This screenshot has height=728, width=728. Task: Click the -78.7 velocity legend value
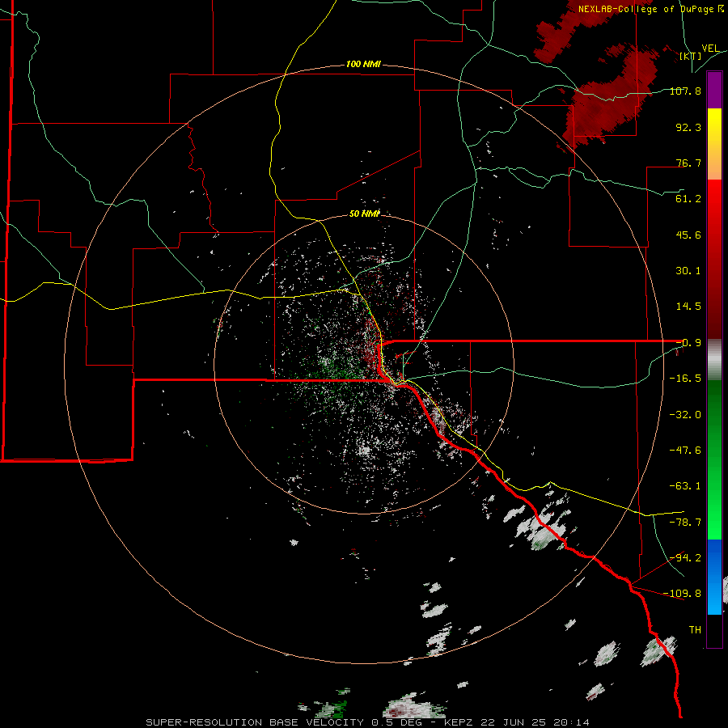[685, 523]
